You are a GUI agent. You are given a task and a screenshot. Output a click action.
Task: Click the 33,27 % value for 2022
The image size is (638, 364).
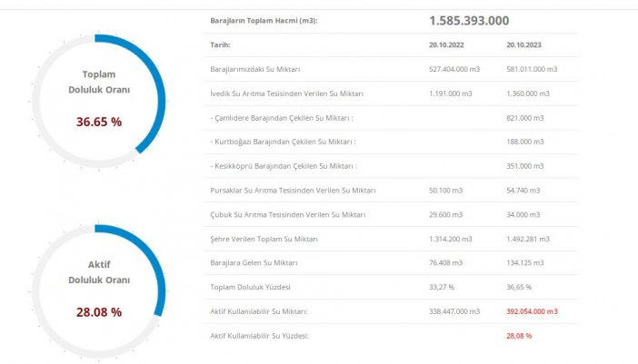pyautogui.click(x=442, y=287)
